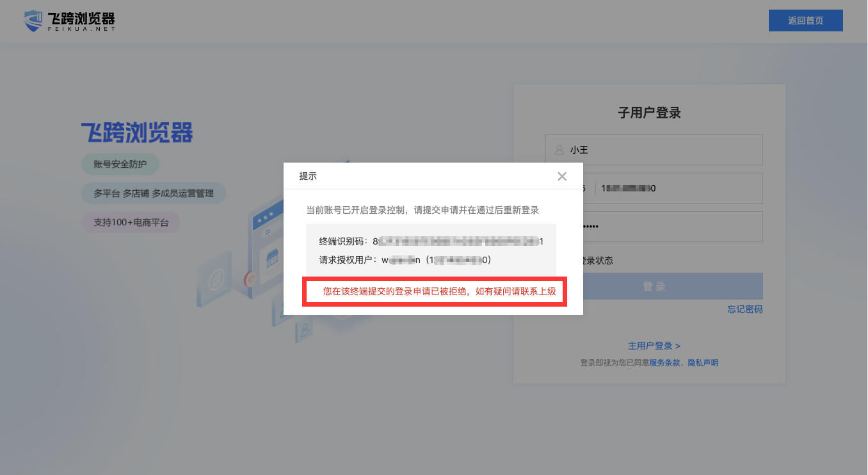Click the 返回首页 button

pos(805,20)
